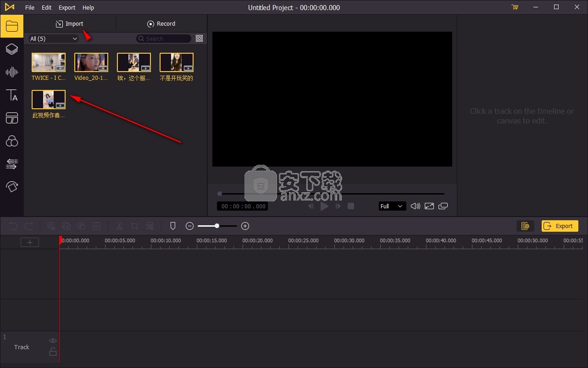Click the Redo arrow
The image size is (588, 368).
point(28,226)
